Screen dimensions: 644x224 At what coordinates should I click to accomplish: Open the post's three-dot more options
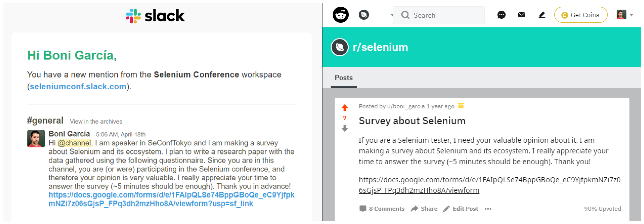click(488, 209)
